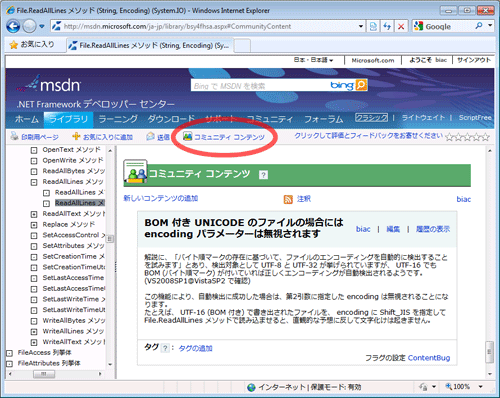Open the recent pages dropdown arrow
Image resolution: width=500 pixels, height=398 pixels.
(x=42, y=26)
